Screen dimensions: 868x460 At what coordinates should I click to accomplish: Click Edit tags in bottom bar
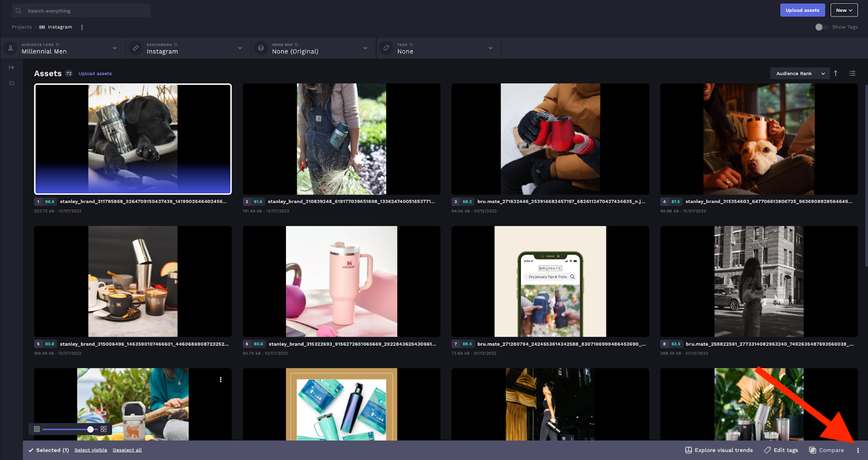coord(781,450)
